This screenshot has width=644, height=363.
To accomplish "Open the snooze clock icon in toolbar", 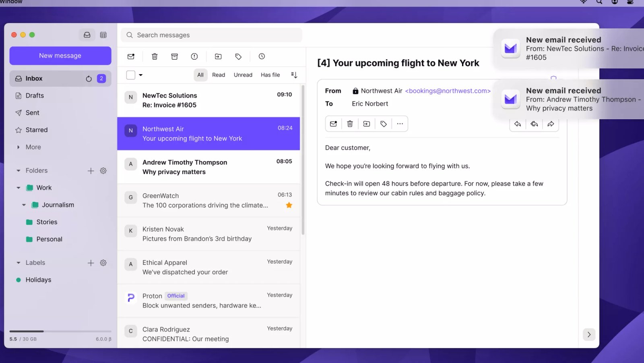I will pyautogui.click(x=262, y=56).
